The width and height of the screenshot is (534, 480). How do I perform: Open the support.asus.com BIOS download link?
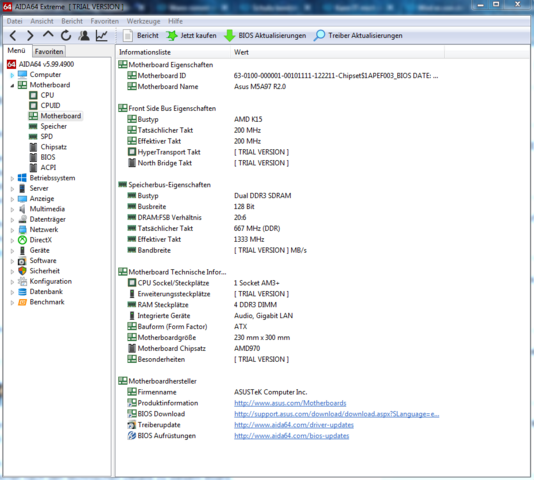[x=336, y=414]
